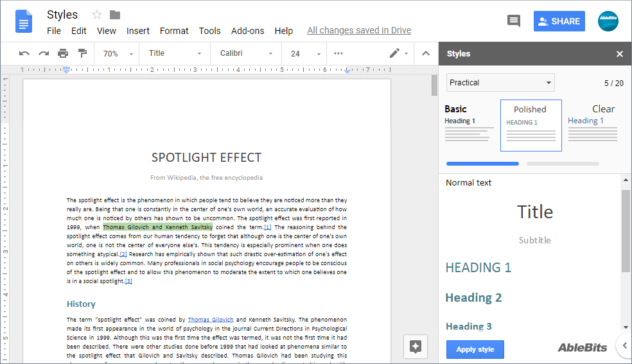Hide the menus with the up chevron
Image resolution: width=632 pixels, height=364 pixels.
pyautogui.click(x=426, y=53)
